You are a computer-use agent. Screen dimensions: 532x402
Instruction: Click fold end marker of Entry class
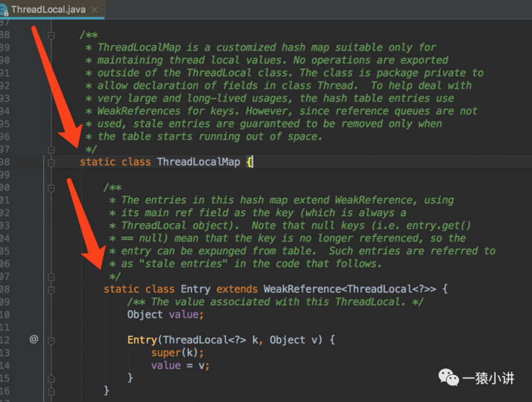coord(51,391)
